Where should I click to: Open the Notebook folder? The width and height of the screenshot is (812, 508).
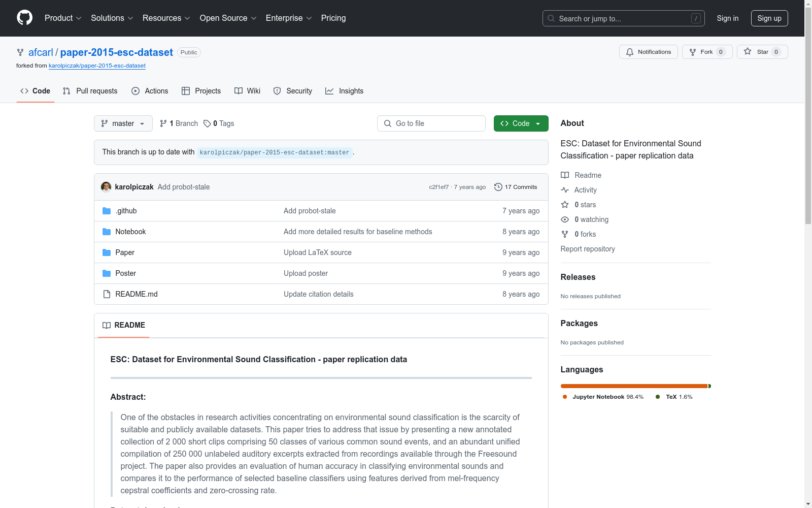click(130, 232)
